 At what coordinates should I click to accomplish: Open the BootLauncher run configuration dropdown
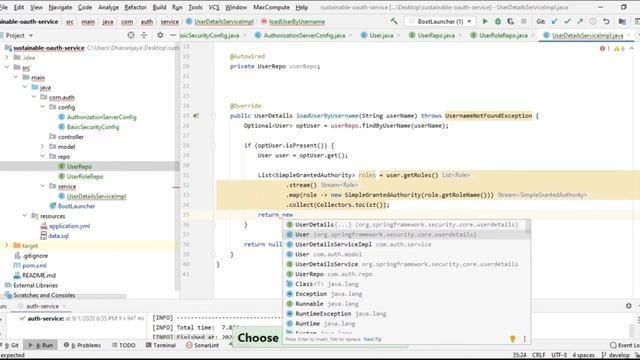[x=440, y=21]
